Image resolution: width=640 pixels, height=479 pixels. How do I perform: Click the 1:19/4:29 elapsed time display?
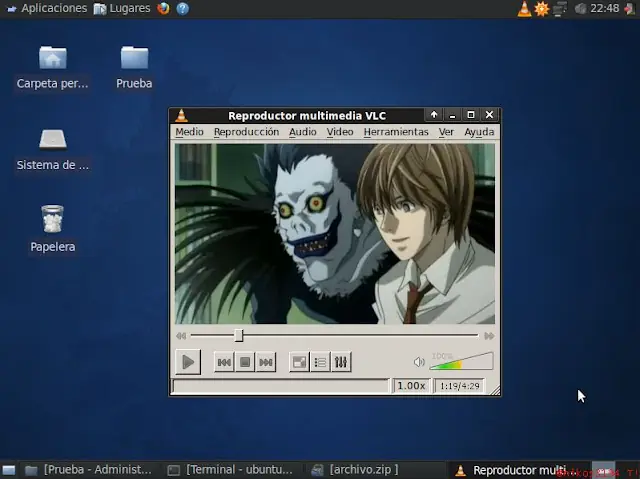click(460, 386)
